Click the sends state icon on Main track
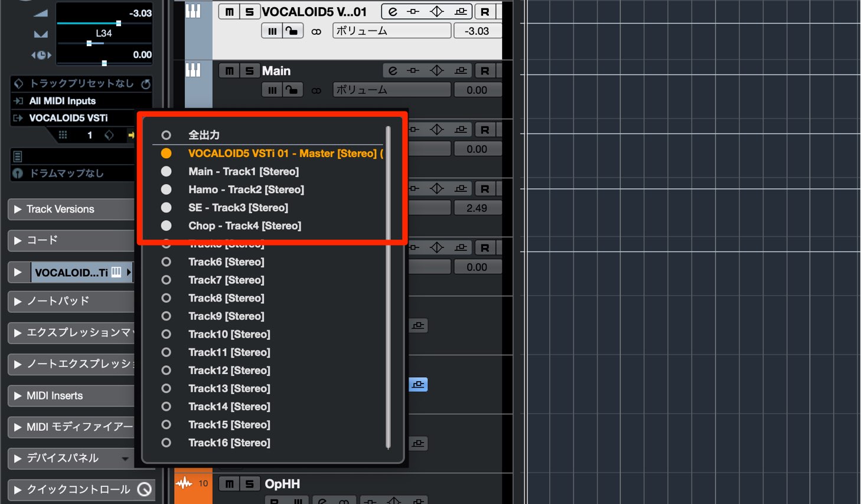 click(461, 71)
